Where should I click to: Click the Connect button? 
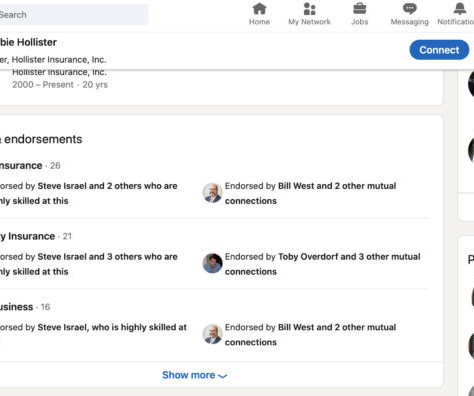coord(439,50)
